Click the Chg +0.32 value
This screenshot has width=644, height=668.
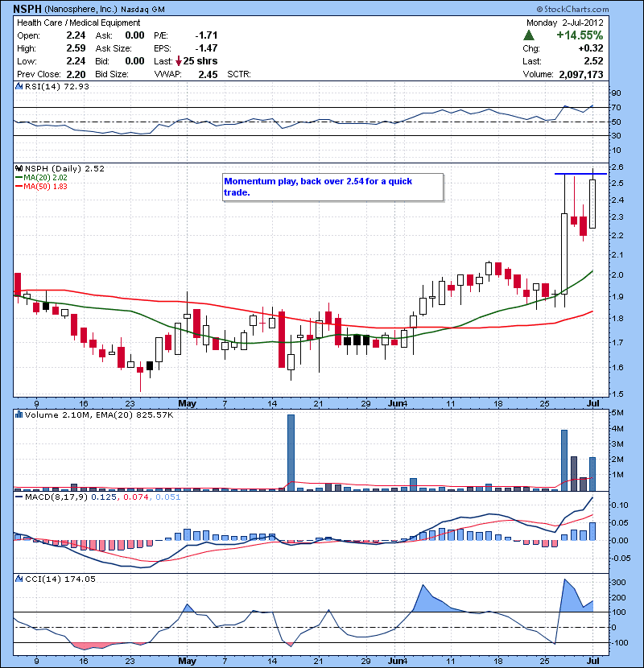pos(590,48)
